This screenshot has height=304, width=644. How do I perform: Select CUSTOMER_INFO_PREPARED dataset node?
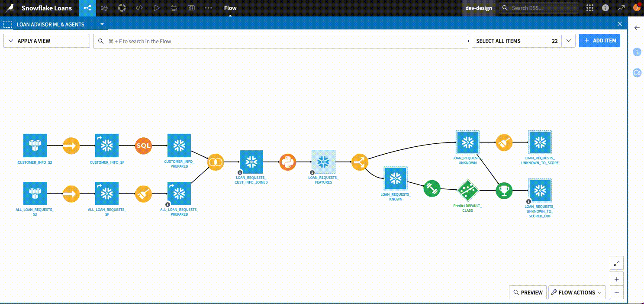(179, 146)
